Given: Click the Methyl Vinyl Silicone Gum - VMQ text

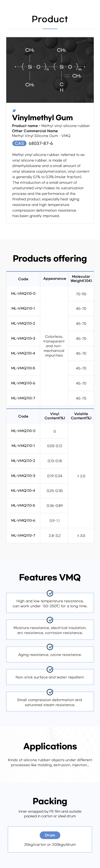Looking at the screenshot, I should pyautogui.click(x=41, y=136).
